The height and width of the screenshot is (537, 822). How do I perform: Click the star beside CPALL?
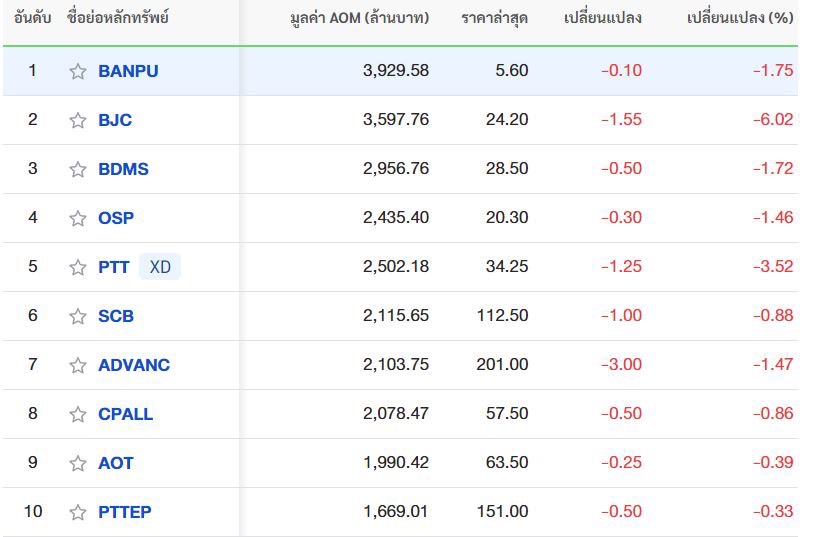78,414
